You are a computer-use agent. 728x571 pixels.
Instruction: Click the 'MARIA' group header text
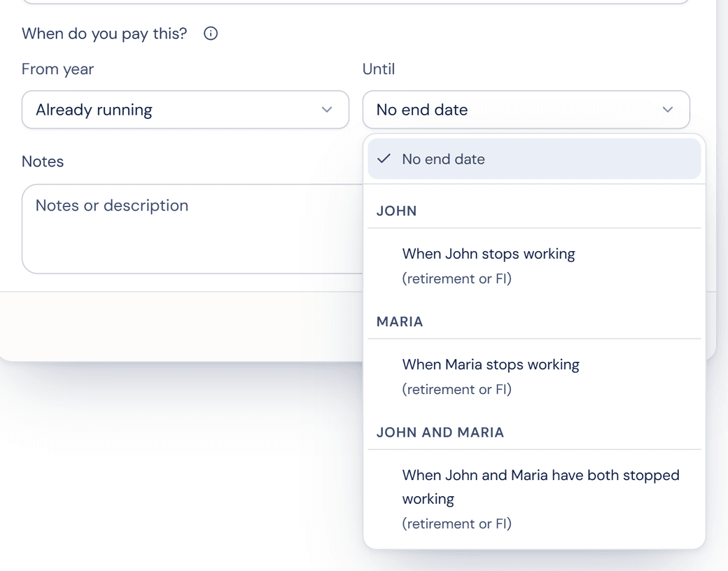tap(400, 322)
